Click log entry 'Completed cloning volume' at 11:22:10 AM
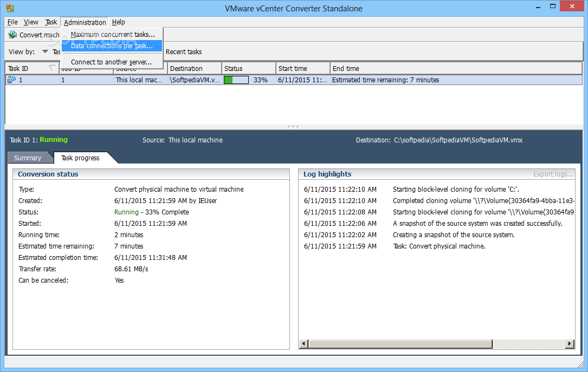 click(483, 201)
